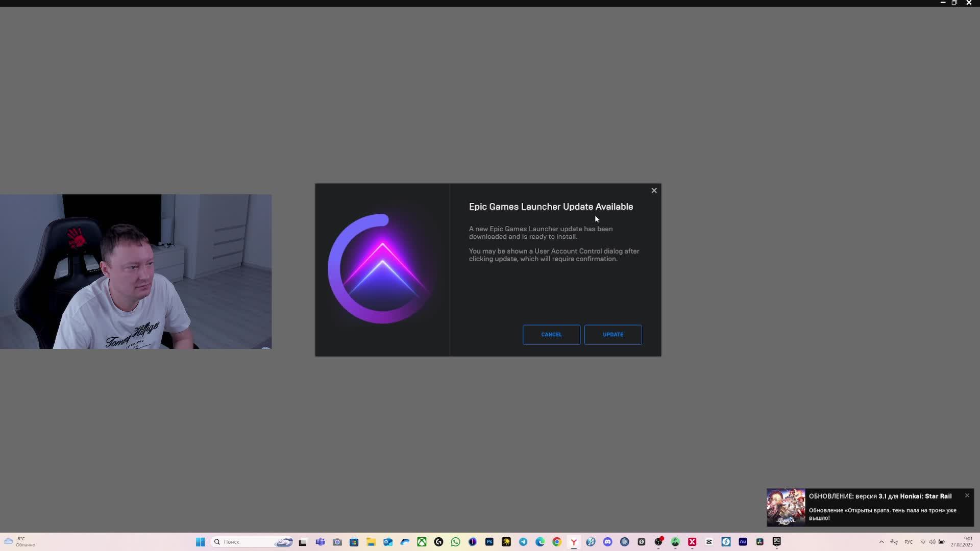Open Wi-Fi network settings in the tray
This screenshot has width=980, height=551.
tap(923, 542)
